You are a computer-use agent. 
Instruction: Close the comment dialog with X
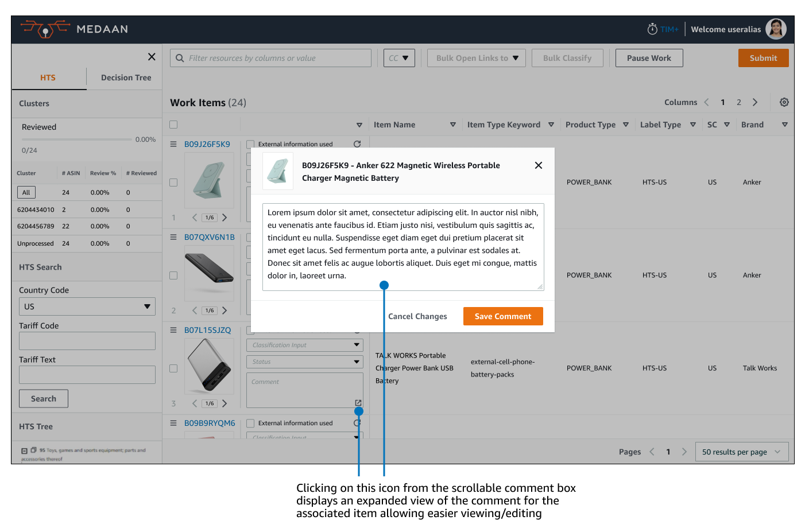point(539,165)
